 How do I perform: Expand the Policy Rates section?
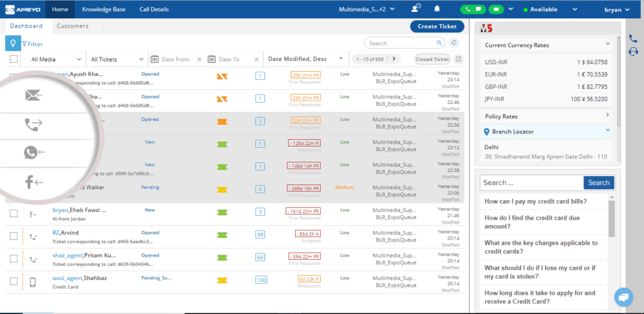547,116
